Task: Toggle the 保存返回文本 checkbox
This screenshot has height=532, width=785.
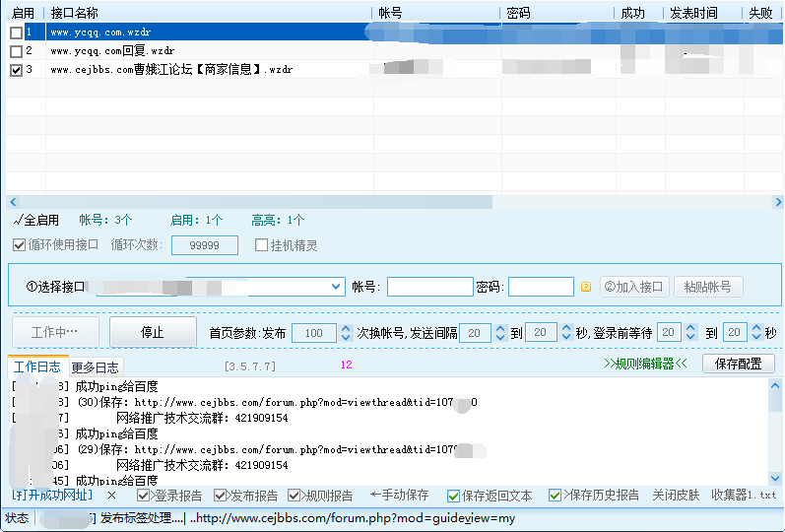Action: coord(453,496)
